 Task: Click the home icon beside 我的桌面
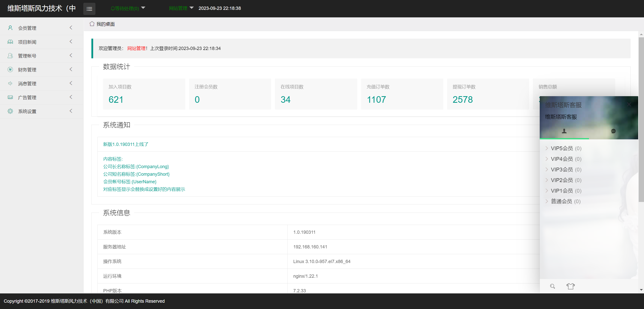click(92, 24)
